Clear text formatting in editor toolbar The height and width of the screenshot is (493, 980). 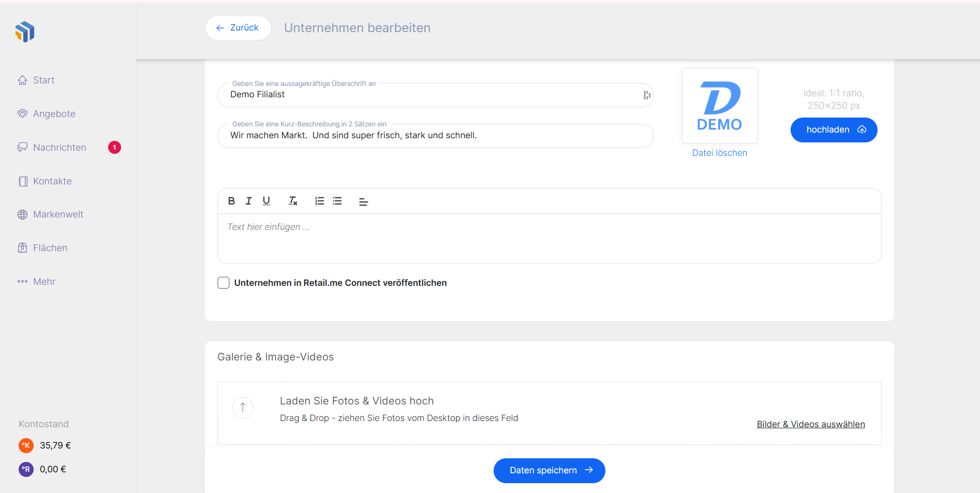(x=293, y=201)
